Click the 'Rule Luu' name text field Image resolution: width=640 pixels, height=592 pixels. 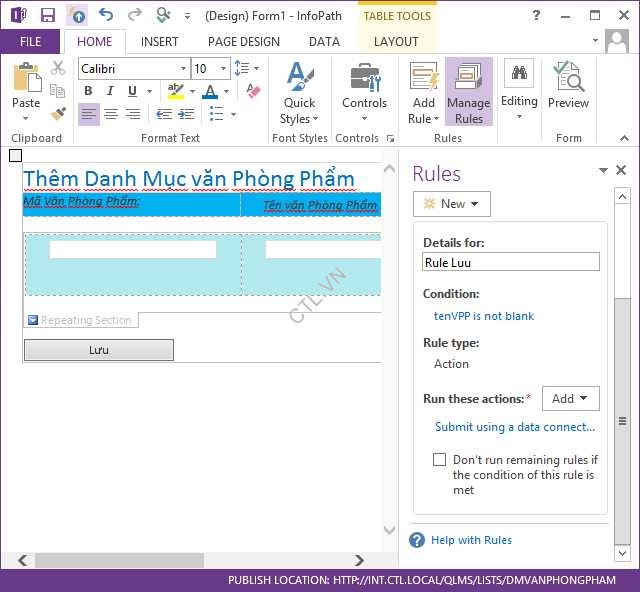[x=511, y=262]
